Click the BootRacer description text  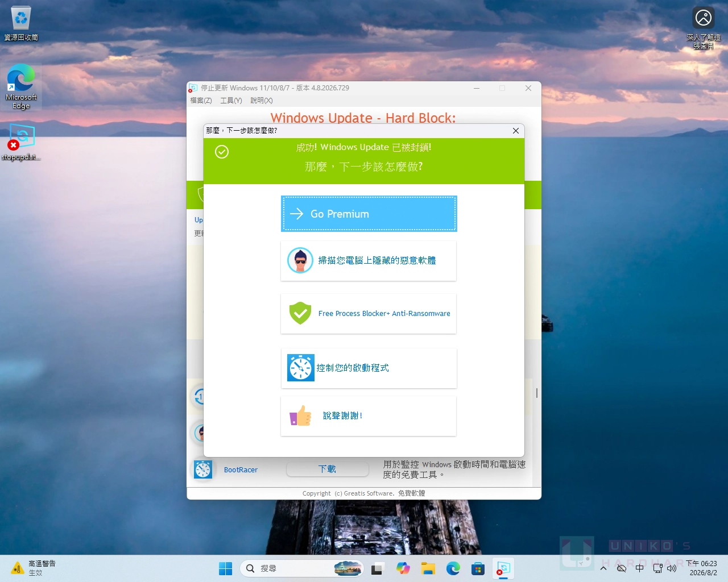pos(454,469)
